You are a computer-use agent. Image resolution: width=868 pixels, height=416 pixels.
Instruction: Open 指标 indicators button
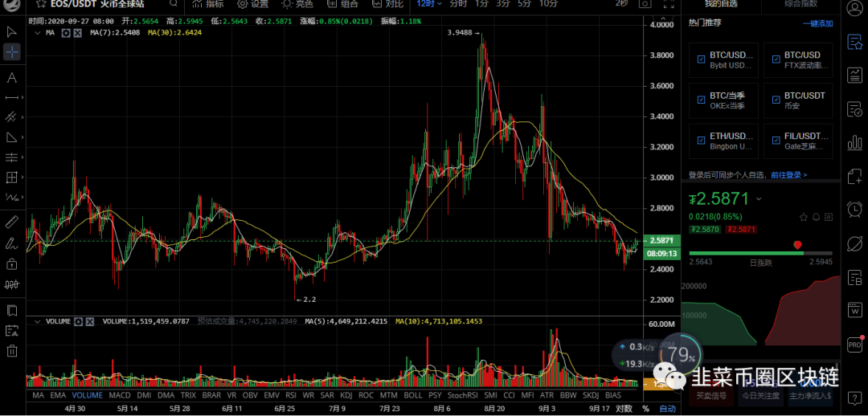point(209,4)
